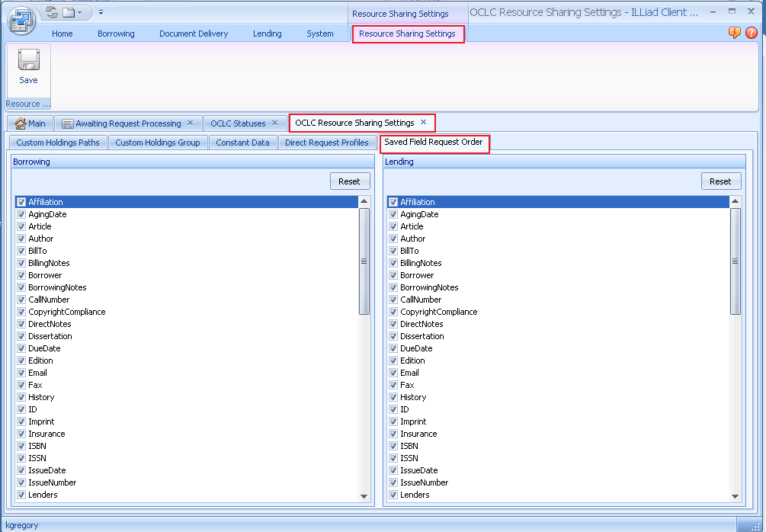Switch to the Constant Data tab

coord(242,143)
